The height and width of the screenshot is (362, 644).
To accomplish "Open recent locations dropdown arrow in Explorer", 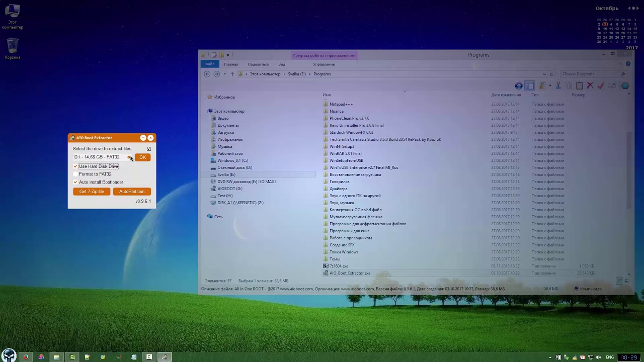I will (224, 74).
